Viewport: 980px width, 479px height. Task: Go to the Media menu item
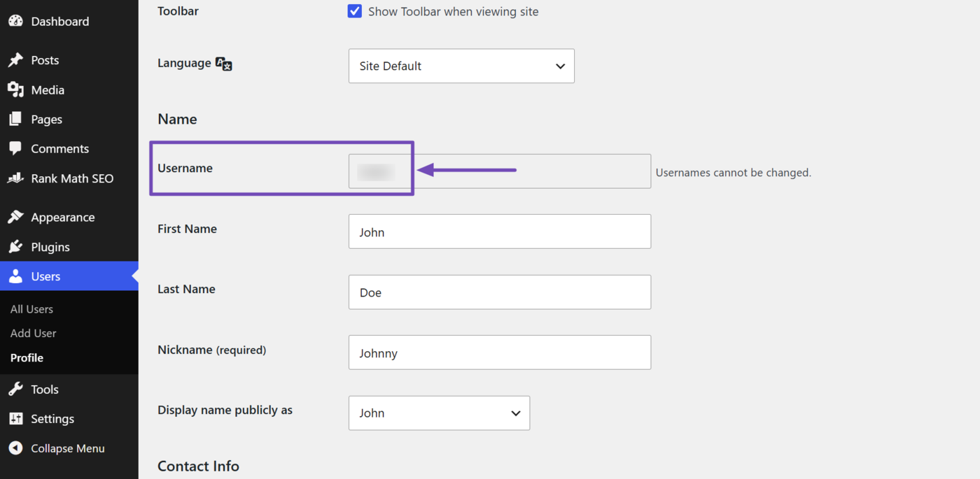click(x=69, y=90)
